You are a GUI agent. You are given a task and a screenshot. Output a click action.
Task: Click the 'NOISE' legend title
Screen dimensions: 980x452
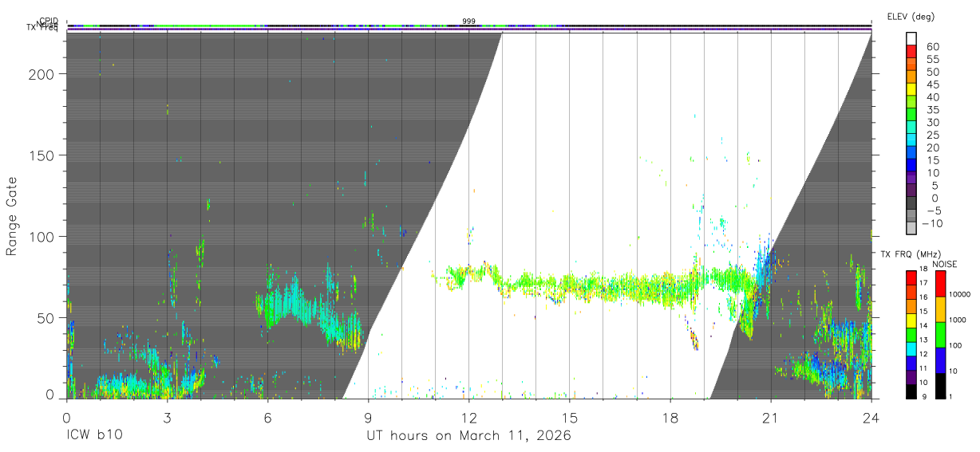click(x=944, y=264)
